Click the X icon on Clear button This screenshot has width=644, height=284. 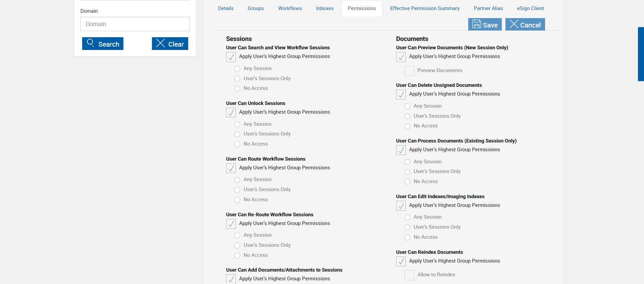[x=160, y=43]
